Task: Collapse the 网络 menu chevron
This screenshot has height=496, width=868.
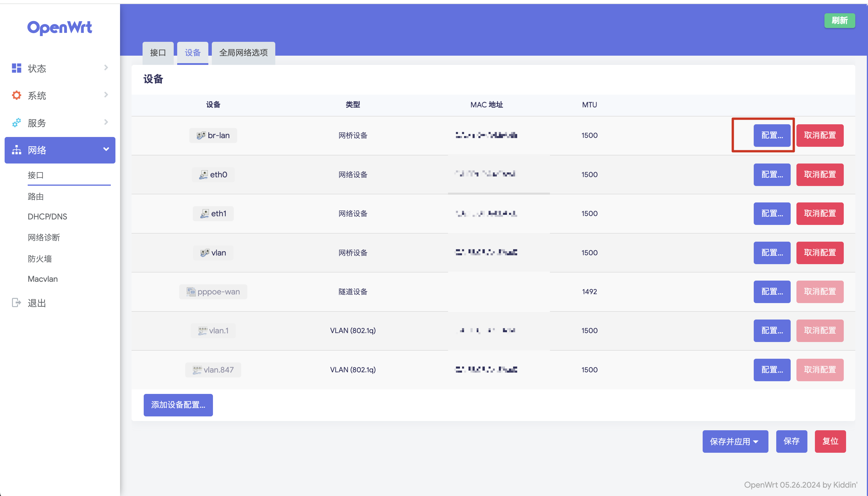Action: click(x=106, y=149)
